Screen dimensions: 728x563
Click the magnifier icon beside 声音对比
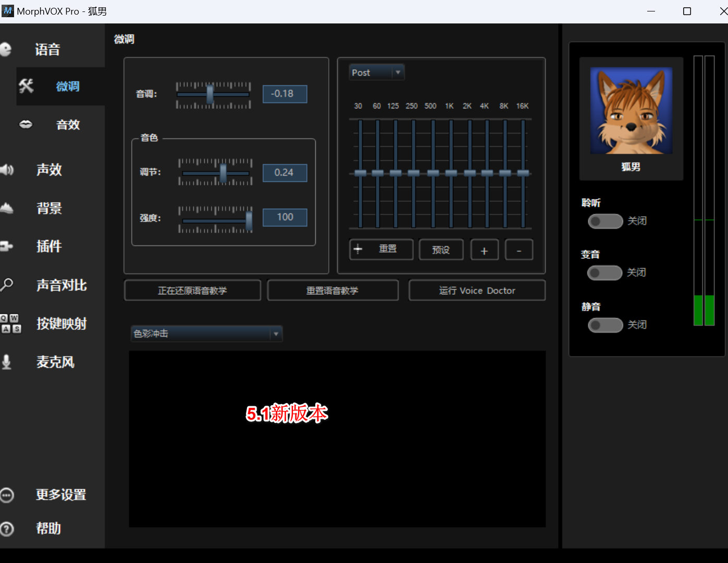tap(7, 284)
